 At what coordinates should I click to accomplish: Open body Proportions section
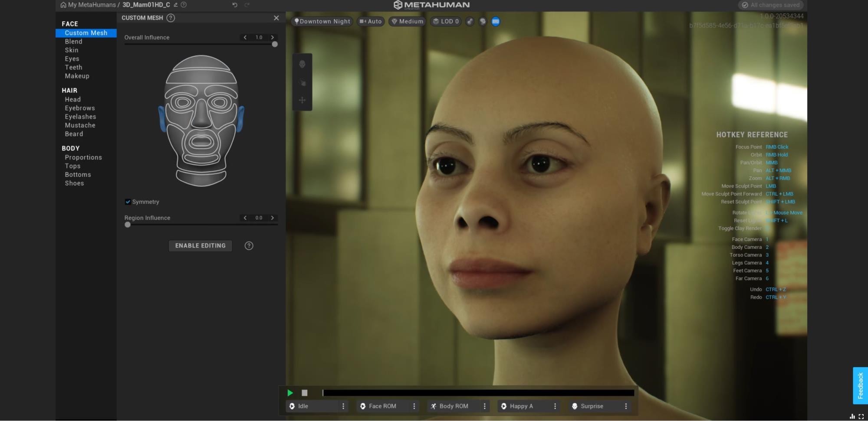pos(83,157)
